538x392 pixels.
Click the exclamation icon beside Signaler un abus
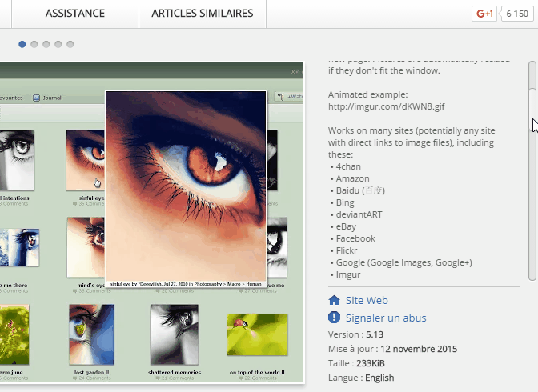point(334,318)
